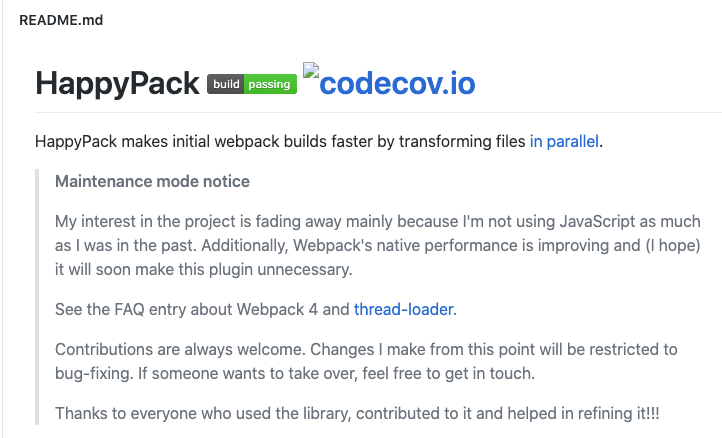
Task: Click the gray "build" badge segment
Action: 226,84
